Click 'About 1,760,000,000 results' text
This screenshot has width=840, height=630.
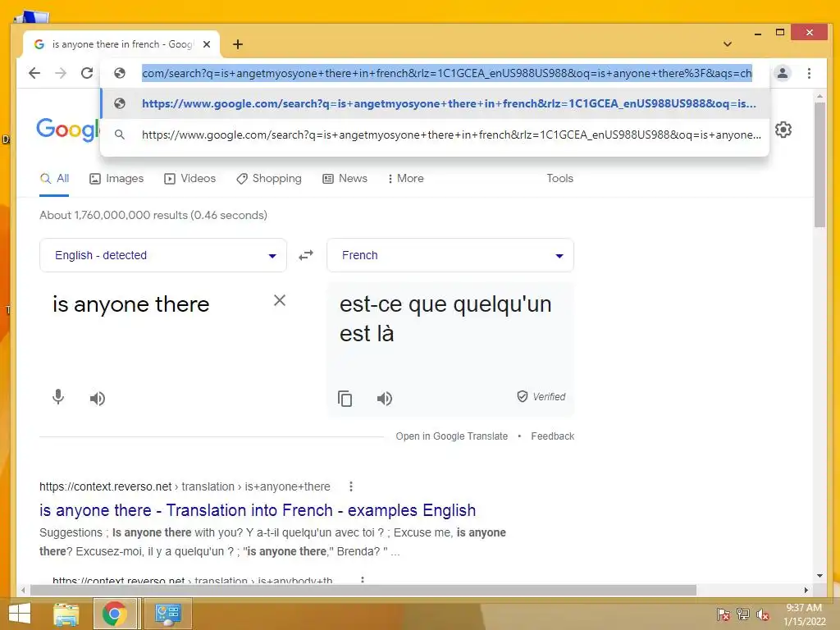point(153,215)
